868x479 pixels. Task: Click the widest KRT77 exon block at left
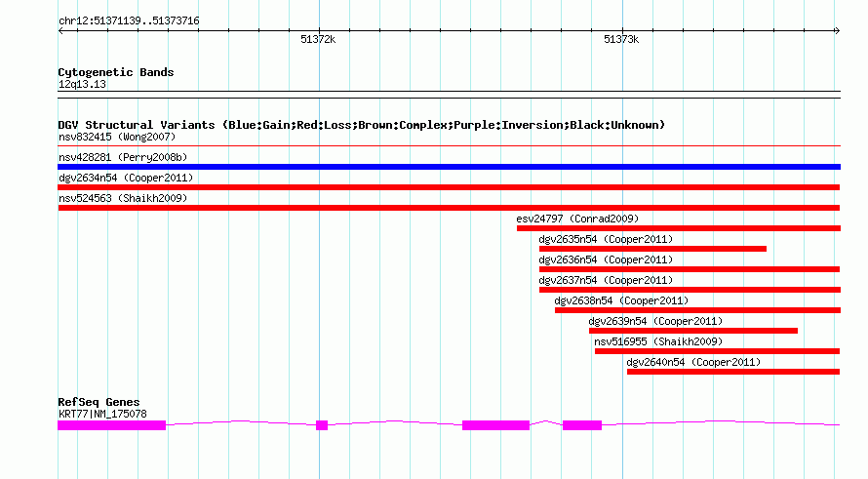point(112,425)
